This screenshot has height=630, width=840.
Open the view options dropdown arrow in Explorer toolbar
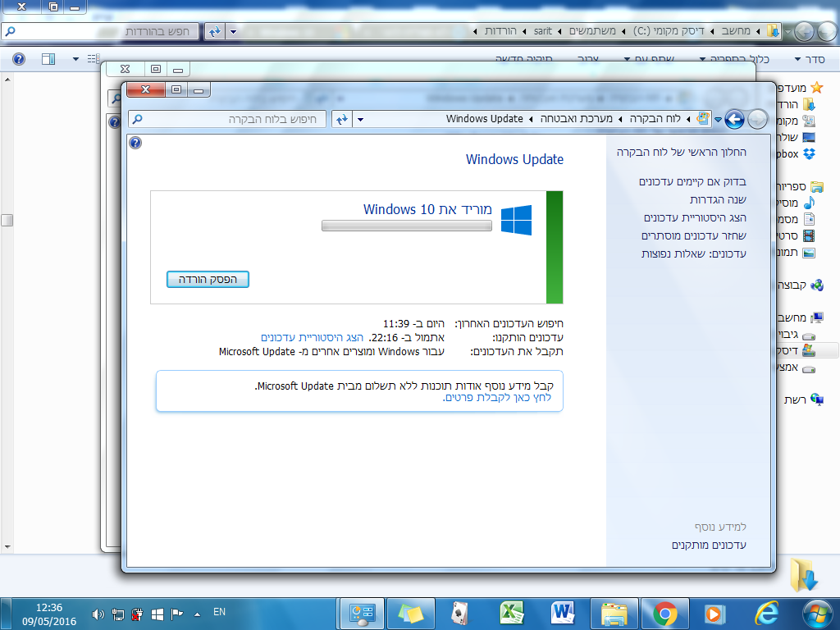pos(75,59)
